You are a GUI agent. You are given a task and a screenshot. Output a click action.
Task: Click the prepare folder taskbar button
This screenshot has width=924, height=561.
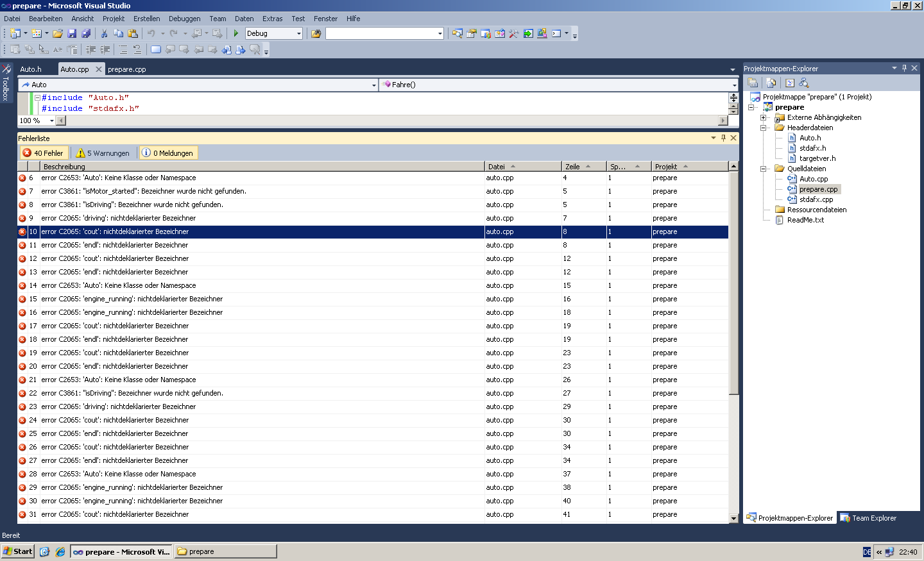225,551
